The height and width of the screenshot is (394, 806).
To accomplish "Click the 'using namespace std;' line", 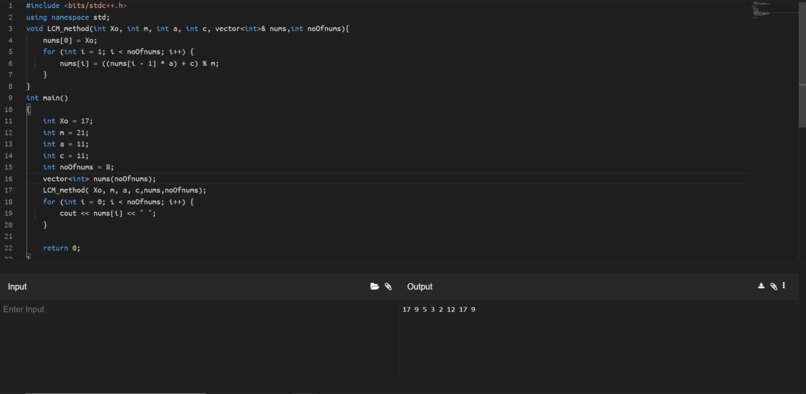I will click(68, 17).
